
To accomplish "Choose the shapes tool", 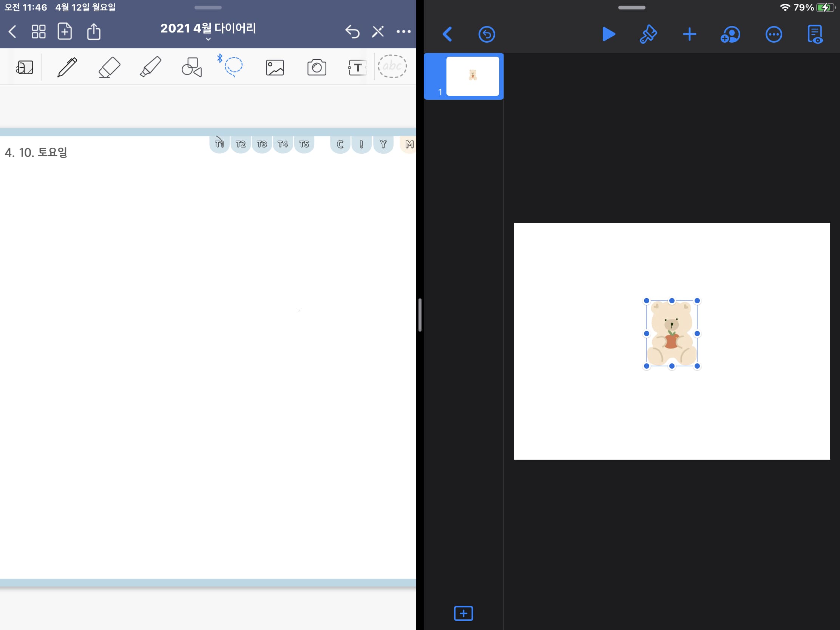I will (x=192, y=67).
